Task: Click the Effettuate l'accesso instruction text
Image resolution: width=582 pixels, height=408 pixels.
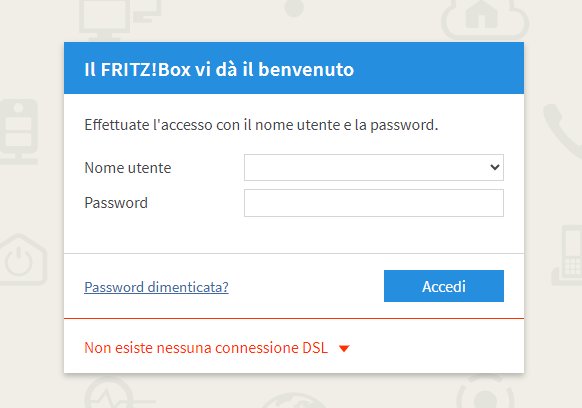Action: (261, 125)
